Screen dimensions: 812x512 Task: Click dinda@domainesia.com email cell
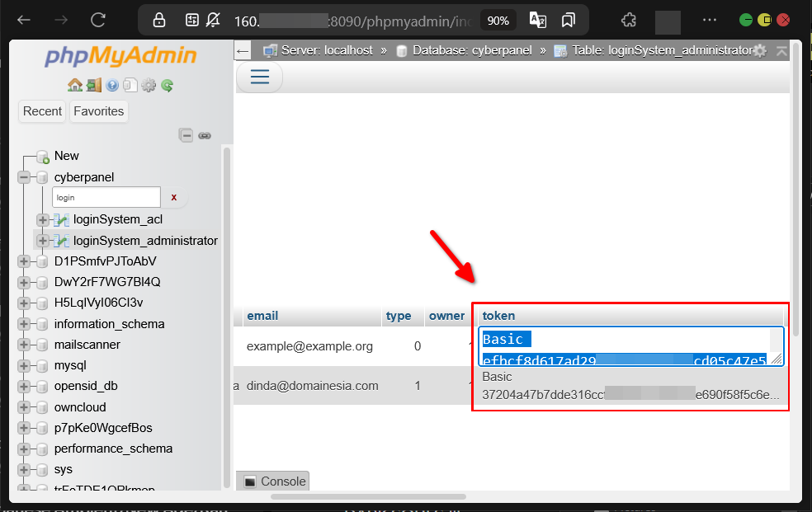click(x=312, y=387)
